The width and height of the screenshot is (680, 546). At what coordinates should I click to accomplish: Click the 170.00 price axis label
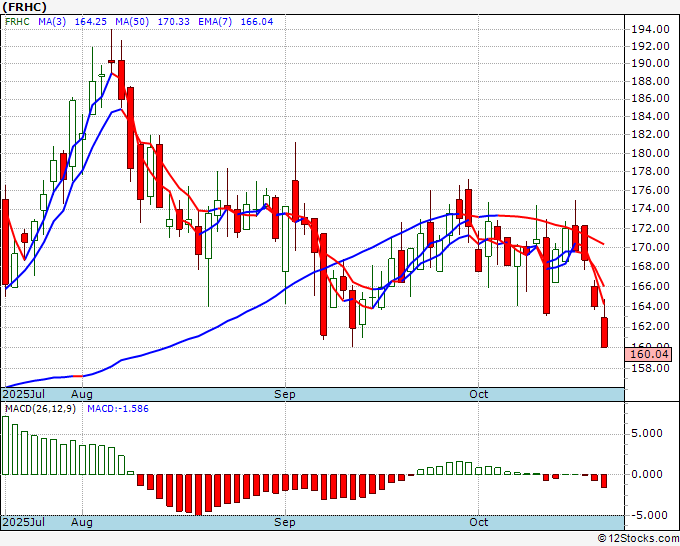click(x=650, y=248)
